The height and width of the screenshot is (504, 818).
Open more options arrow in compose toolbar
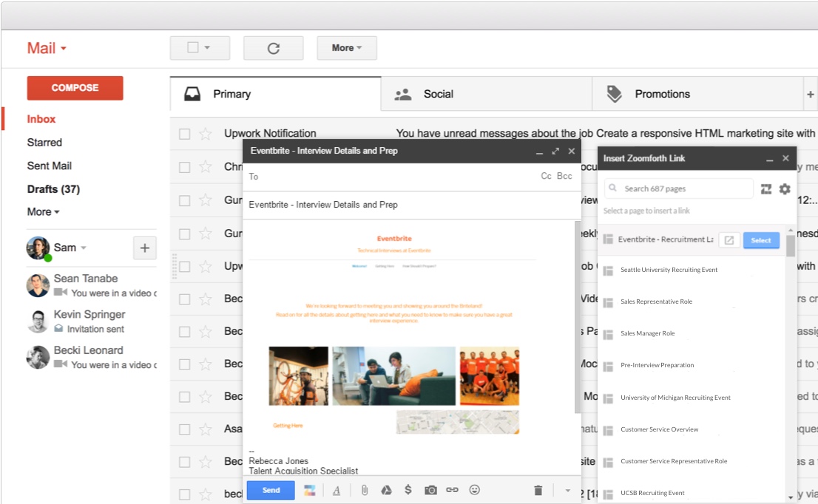coord(567,491)
